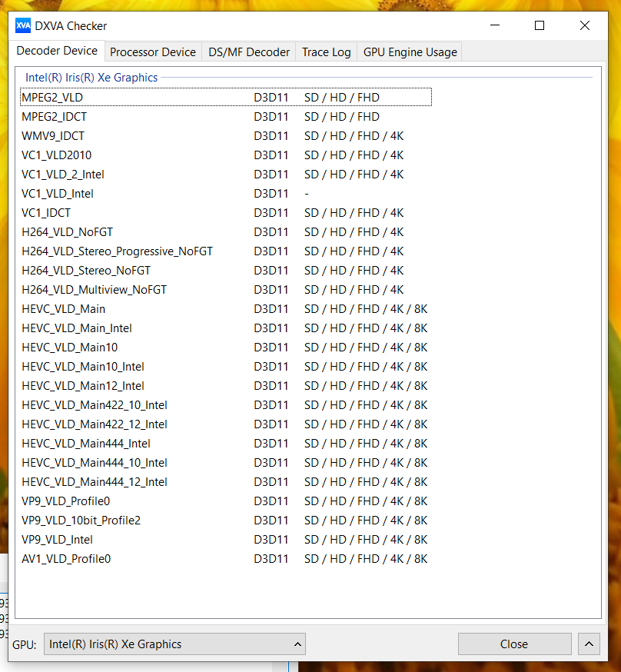Image resolution: width=621 pixels, height=672 pixels.
Task: Maximize the DXVA Checker window
Action: click(x=540, y=25)
